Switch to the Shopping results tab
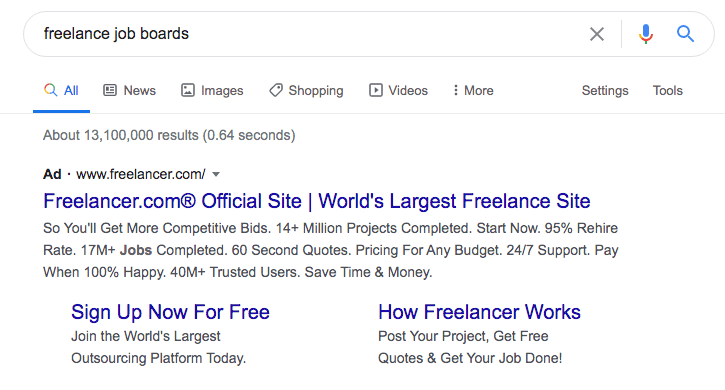Viewport: 725px width, 390px height. (x=306, y=90)
